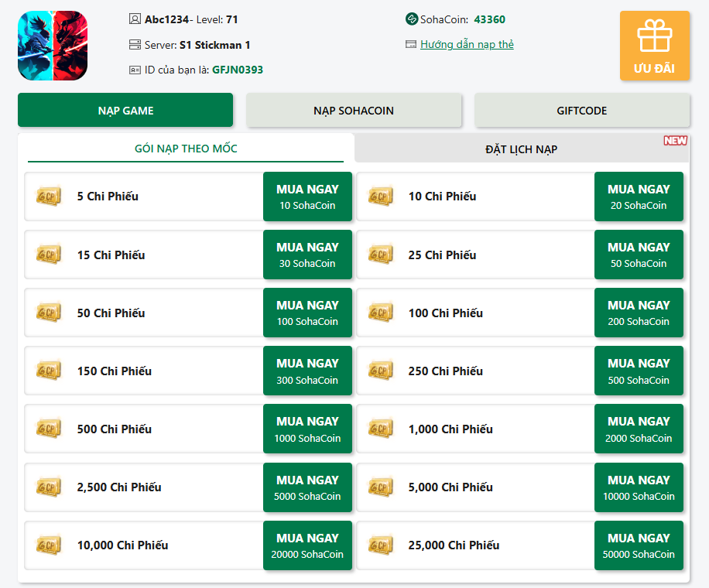Buy 50 Chi Phiếu for 100 SohaCoin

point(307,313)
